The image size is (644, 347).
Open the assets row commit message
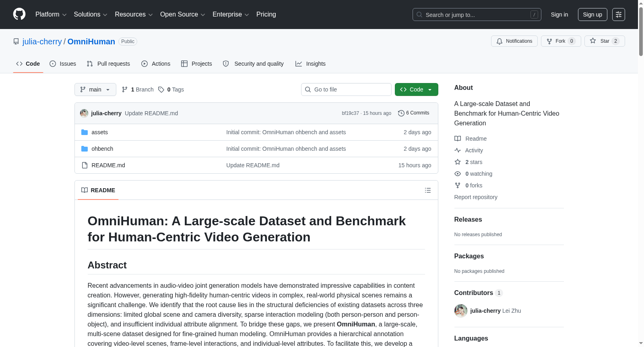click(x=286, y=132)
